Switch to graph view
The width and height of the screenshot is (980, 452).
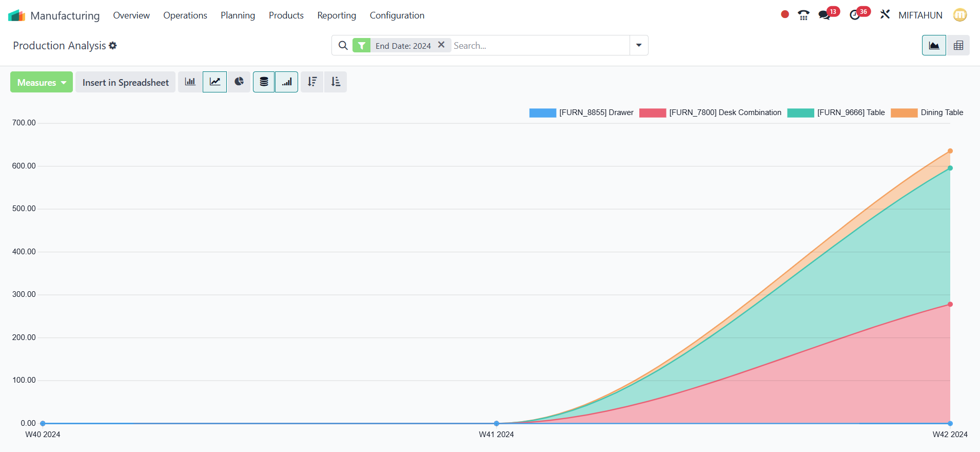pos(934,45)
